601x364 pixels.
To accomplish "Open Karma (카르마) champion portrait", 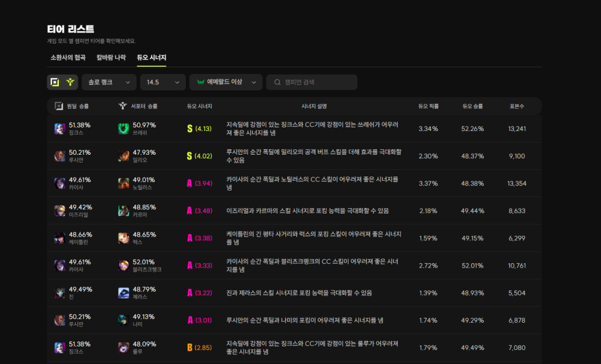I will 123,211.
